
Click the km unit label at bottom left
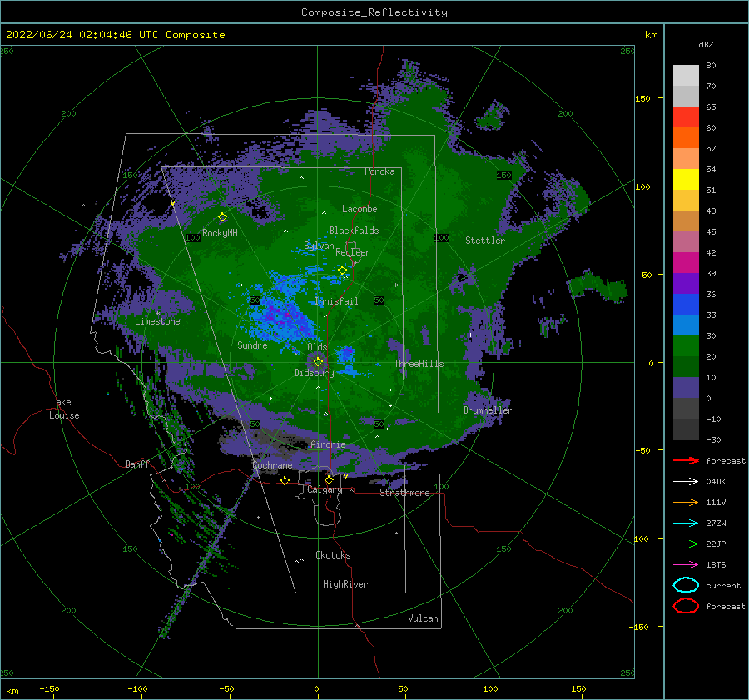click(12, 691)
